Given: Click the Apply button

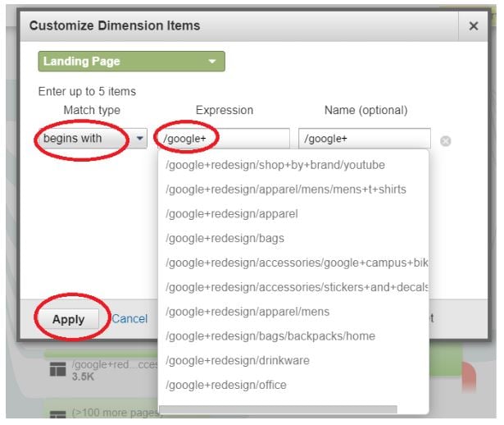Looking at the screenshot, I should click(69, 319).
